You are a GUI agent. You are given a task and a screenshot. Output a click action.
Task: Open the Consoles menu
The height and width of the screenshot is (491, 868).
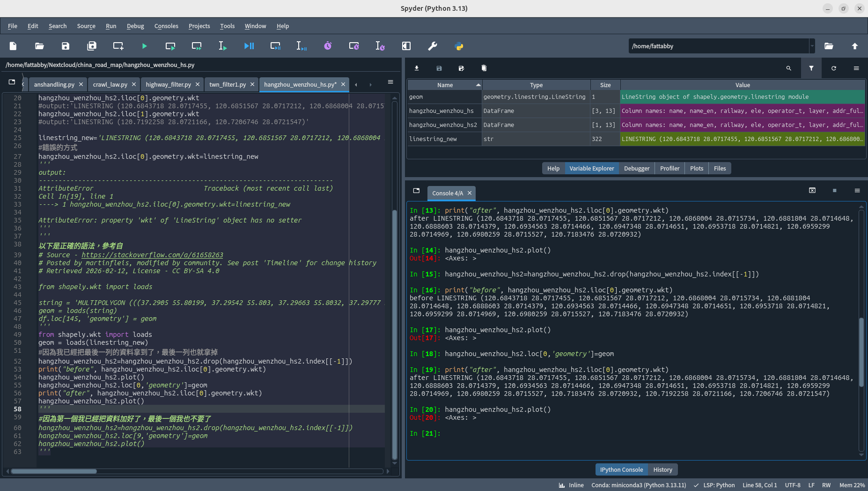tap(166, 26)
